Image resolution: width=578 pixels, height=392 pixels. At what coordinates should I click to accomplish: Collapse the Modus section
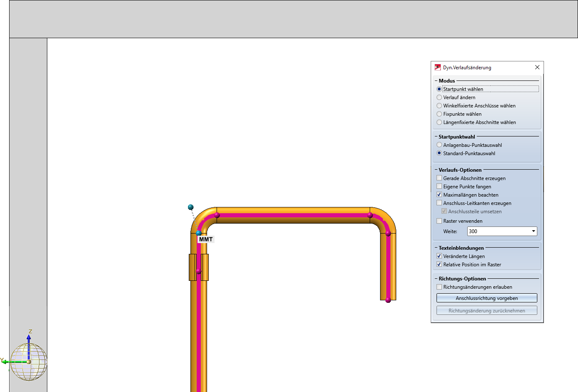pyautogui.click(x=436, y=81)
